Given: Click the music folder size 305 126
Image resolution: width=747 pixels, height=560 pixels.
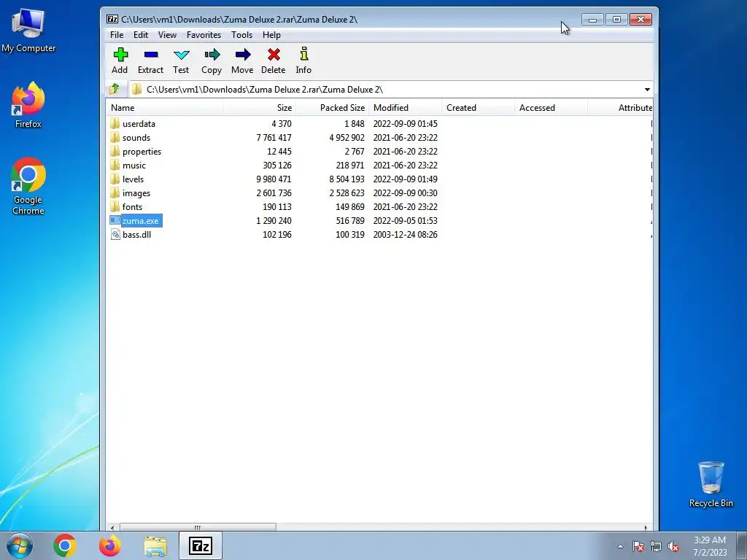Looking at the screenshot, I should point(277,166).
